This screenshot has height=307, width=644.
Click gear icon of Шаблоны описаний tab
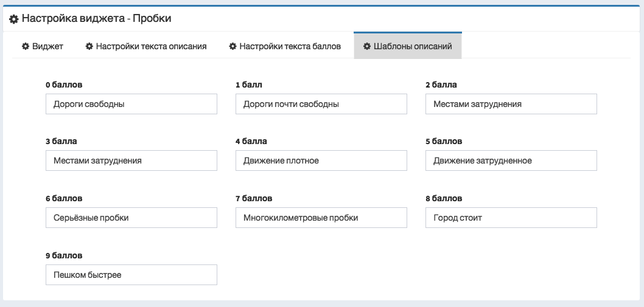point(367,46)
